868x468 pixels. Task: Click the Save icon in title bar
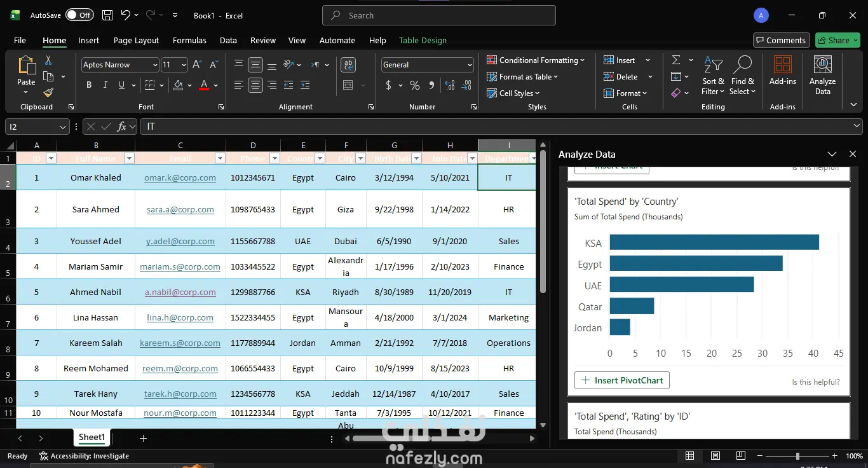coord(107,15)
